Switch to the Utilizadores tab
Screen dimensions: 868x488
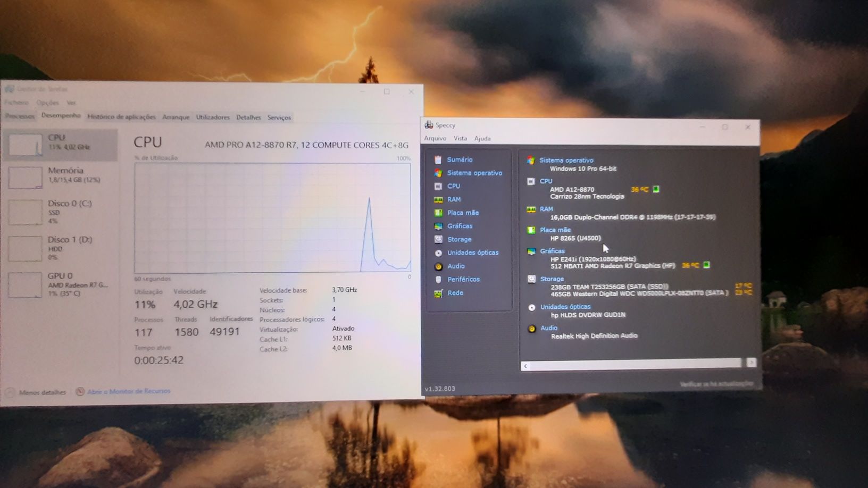pyautogui.click(x=213, y=117)
